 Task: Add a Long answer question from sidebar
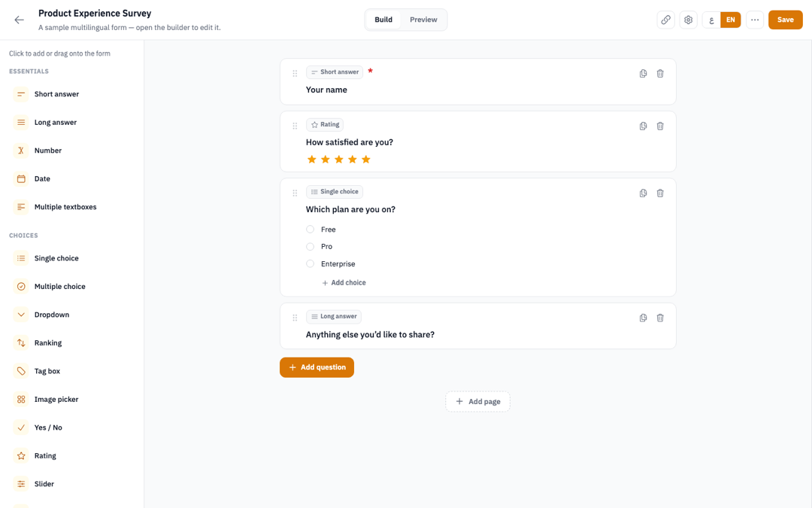(71, 123)
